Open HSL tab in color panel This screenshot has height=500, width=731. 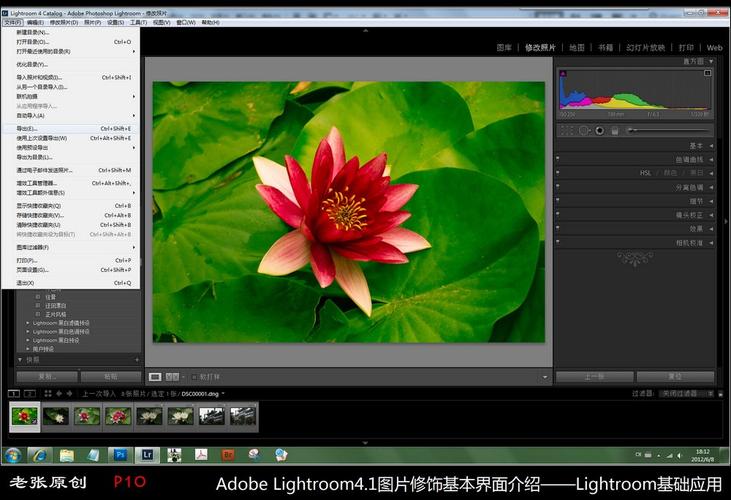645,173
